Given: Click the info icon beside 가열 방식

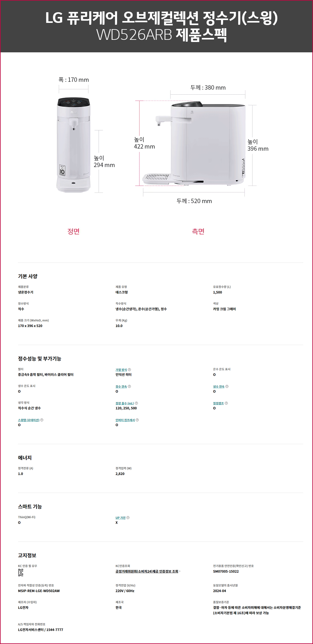Looking at the screenshot, I should pyautogui.click(x=130, y=370).
